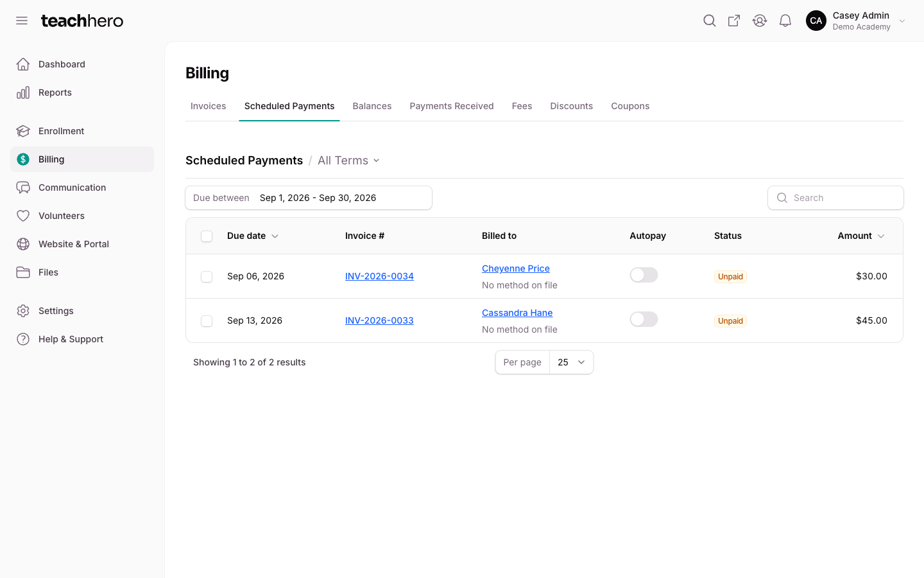Expand the Casey Admin account menu chevron

click(902, 21)
